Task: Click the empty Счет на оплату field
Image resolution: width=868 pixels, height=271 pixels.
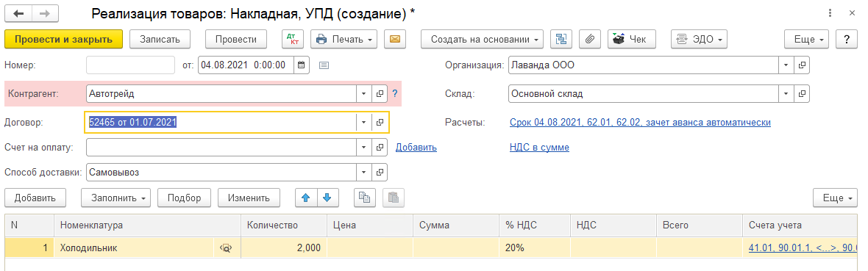Action: pos(221,147)
